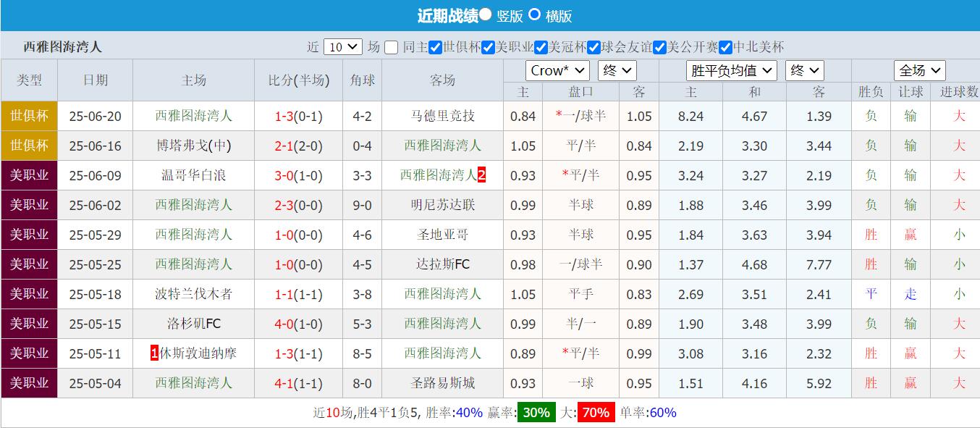Open the 全场 full-match dropdown
This screenshot has width=980, height=428.
(919, 70)
